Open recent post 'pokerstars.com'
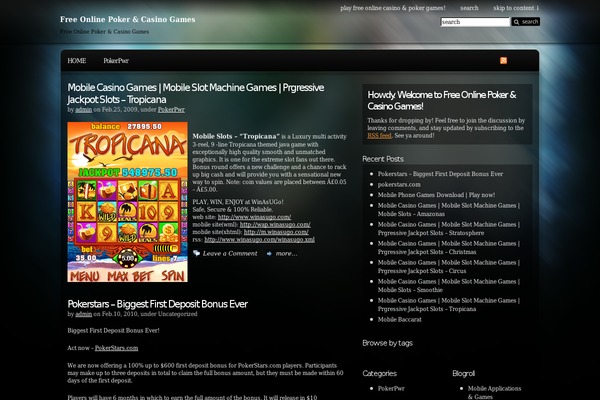Viewport: 600px width, 400px height. pos(399,184)
